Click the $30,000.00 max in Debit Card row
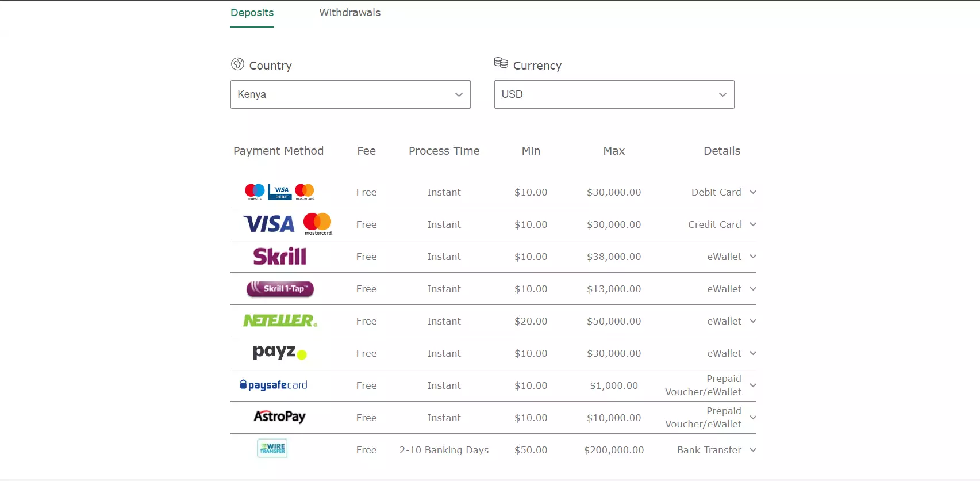The height and width of the screenshot is (481, 980). 614,192
